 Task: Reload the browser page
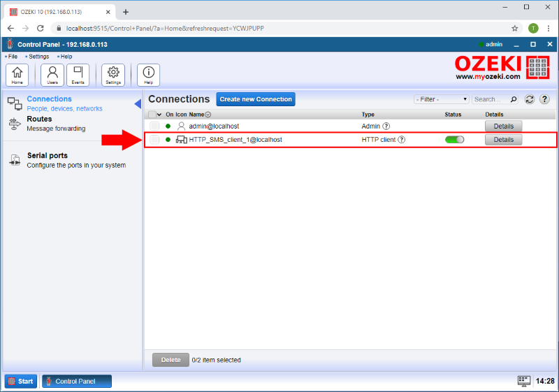point(41,28)
